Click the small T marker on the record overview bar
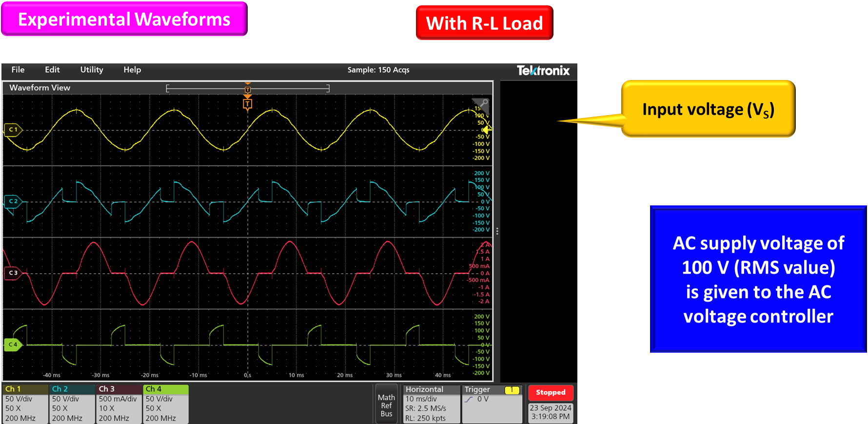This screenshot has height=424, width=868. pyautogui.click(x=248, y=89)
